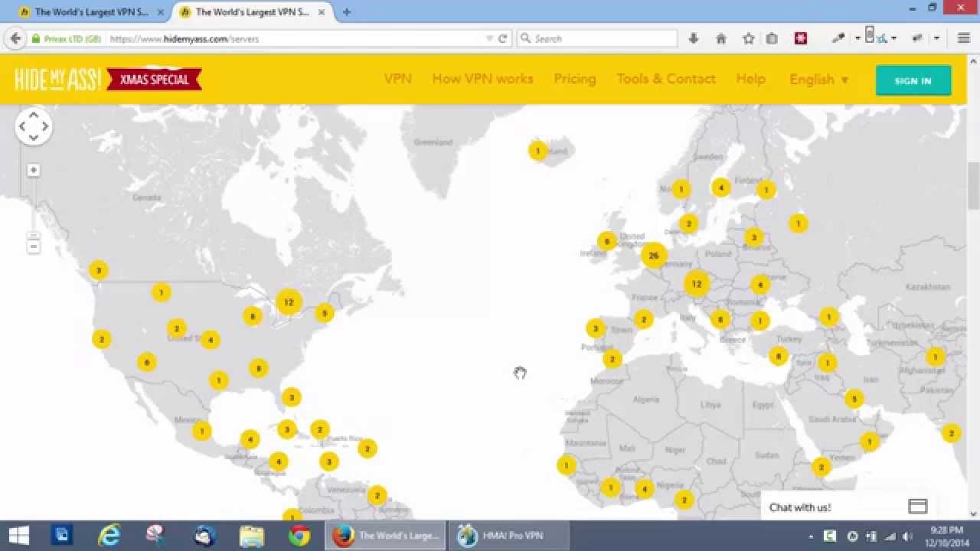Open How VPN works page
The image size is (980, 551).
coord(482,79)
